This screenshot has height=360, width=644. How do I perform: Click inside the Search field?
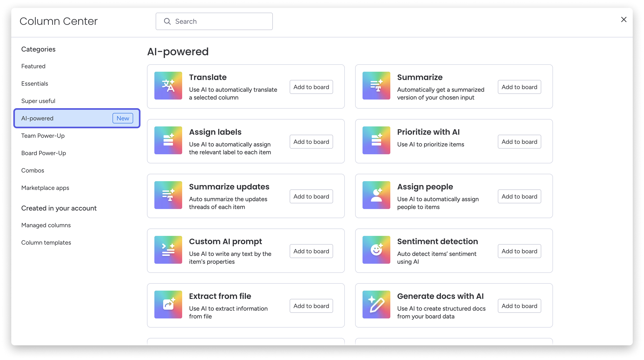tap(220, 21)
